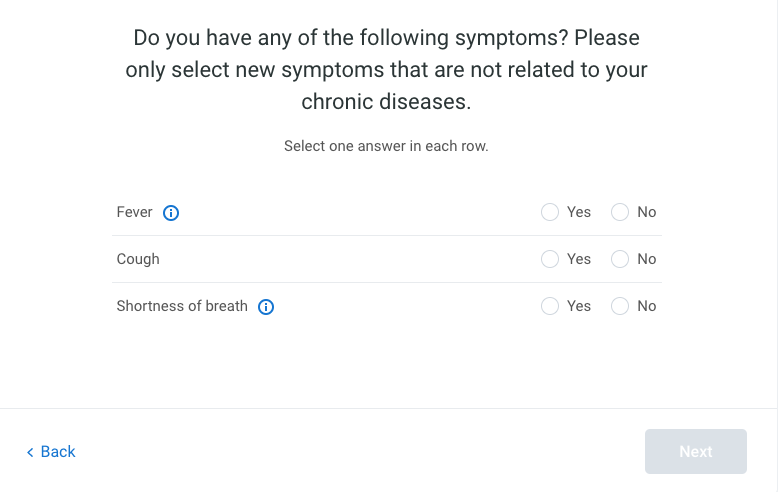The height and width of the screenshot is (492, 778).
Task: Open the Shortness of breath info icon
Action: pyautogui.click(x=266, y=307)
